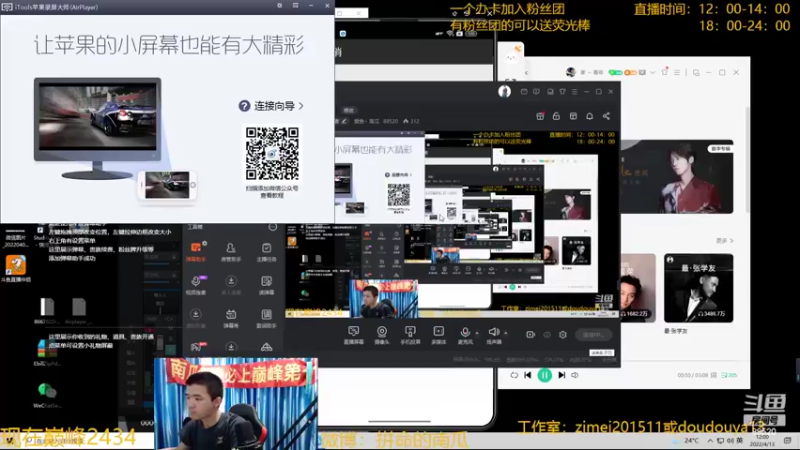Click the volume icon in music player
Viewport: 800px width, 450px height.
(x=575, y=375)
